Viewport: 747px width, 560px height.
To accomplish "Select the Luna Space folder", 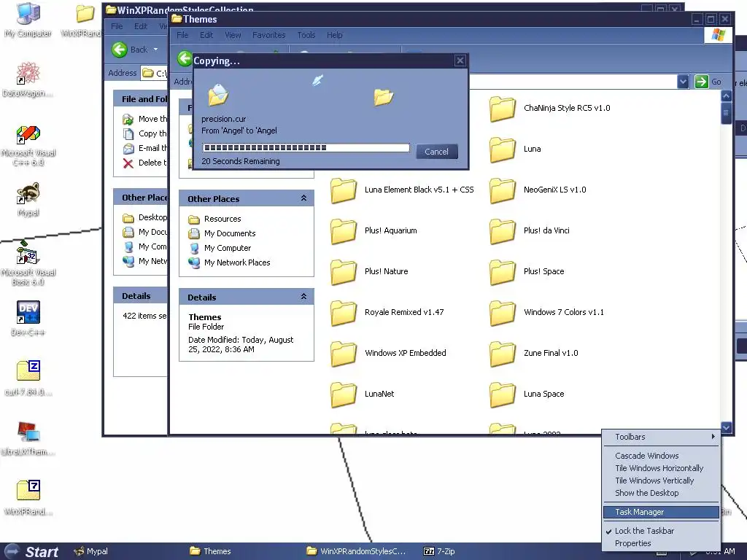I will point(527,394).
